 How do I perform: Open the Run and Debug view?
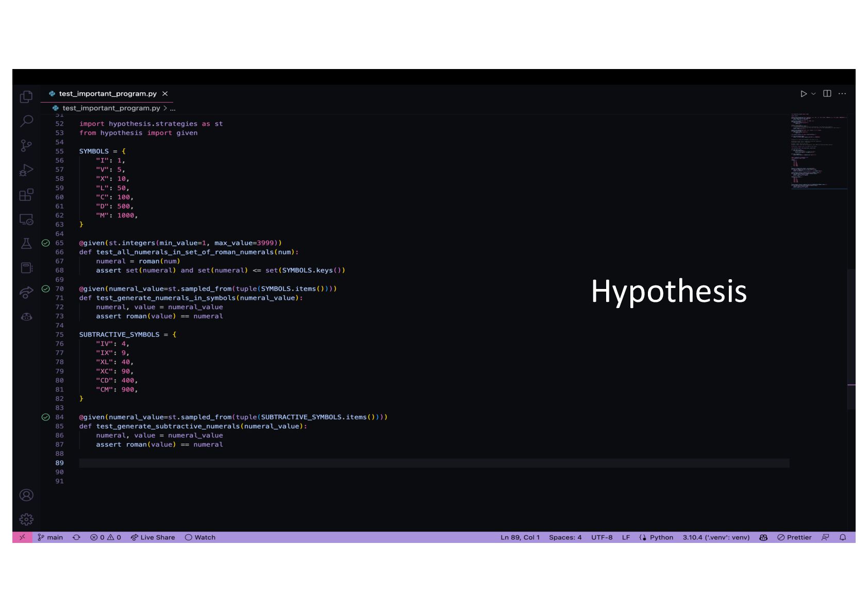(26, 170)
